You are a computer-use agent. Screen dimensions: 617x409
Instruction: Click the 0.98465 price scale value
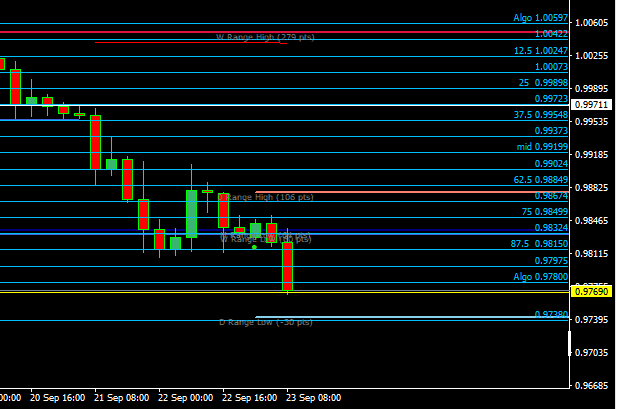pyautogui.click(x=591, y=221)
